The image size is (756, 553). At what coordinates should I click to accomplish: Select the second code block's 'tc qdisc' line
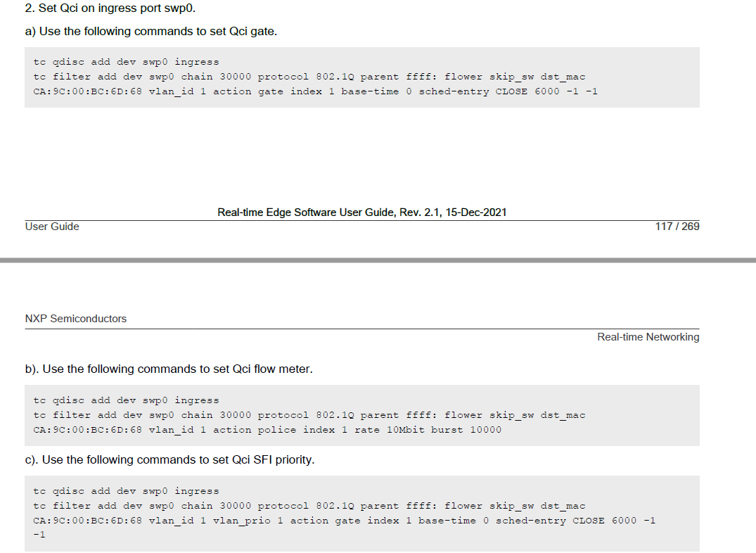127,400
